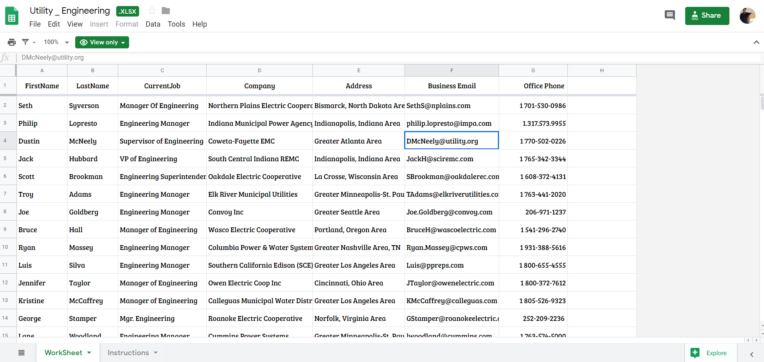Expand the Instructions tab menu arrow
764x362 pixels.
coord(155,353)
